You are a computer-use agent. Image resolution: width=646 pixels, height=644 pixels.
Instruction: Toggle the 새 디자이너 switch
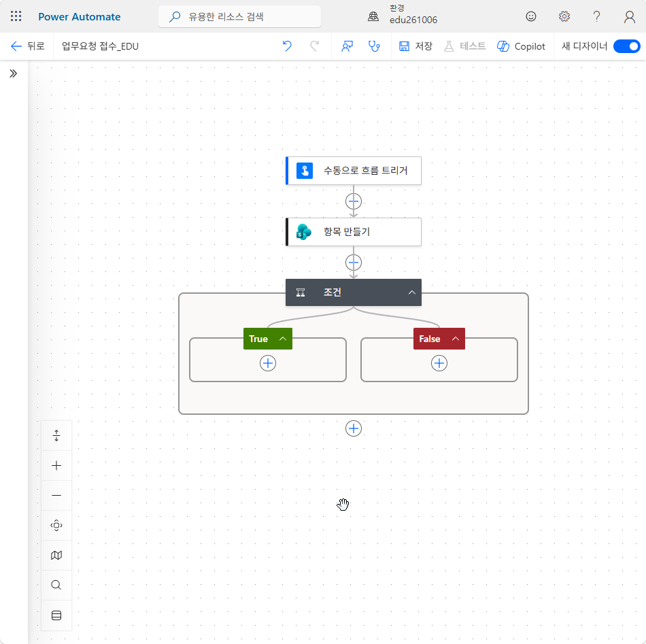[627, 46]
